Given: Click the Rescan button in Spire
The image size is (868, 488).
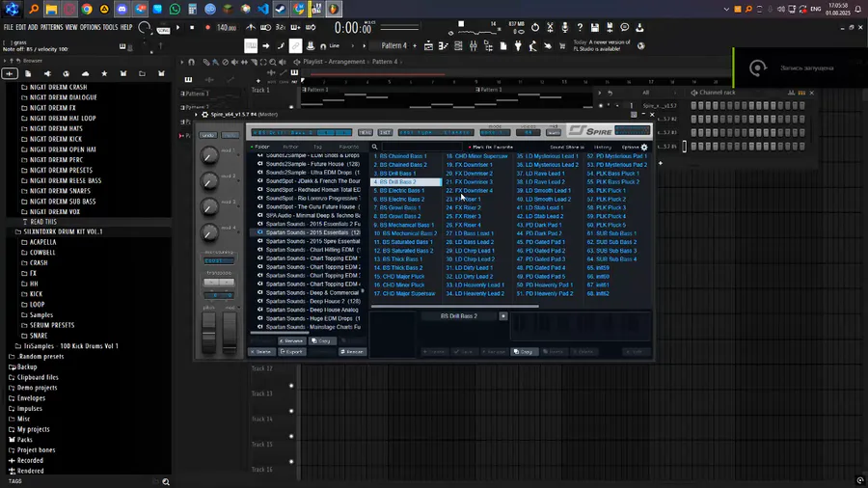Looking at the screenshot, I should 353,352.
